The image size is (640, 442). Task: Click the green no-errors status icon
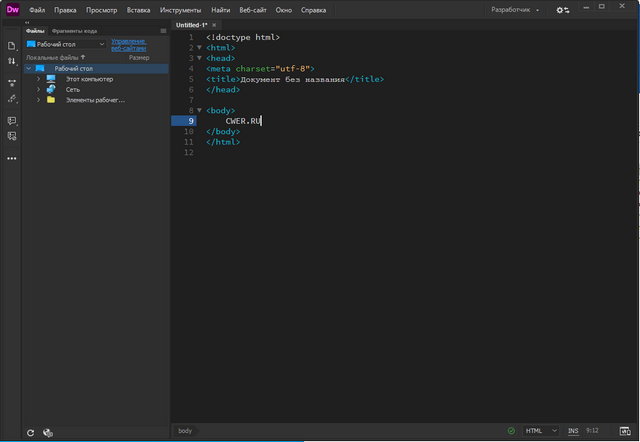click(x=511, y=431)
